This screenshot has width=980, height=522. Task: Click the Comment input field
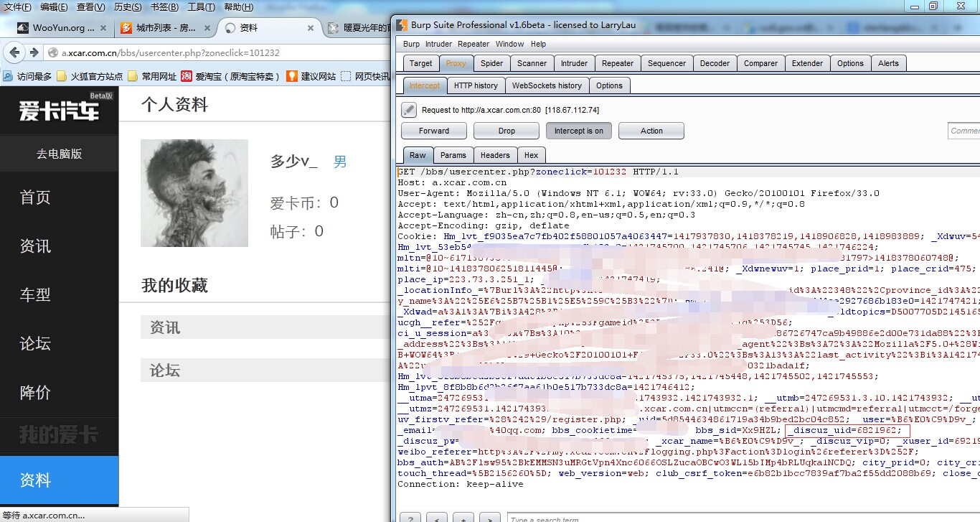click(x=963, y=131)
